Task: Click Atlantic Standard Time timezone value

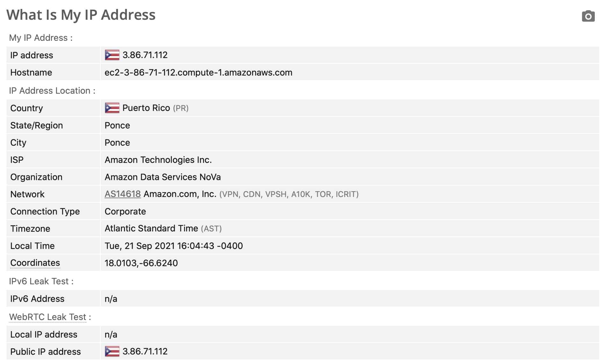Action: (151, 228)
